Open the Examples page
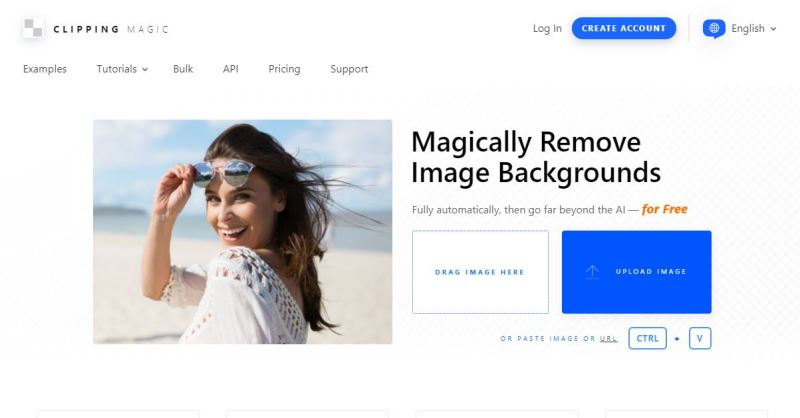Screen dimensions: 800x418 tap(45, 69)
